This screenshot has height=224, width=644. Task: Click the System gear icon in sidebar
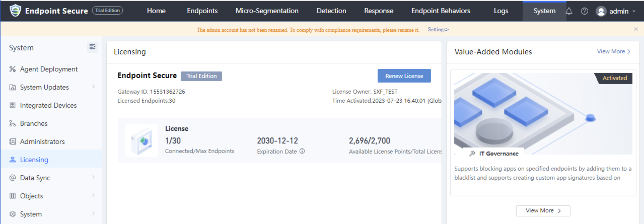[x=13, y=214]
